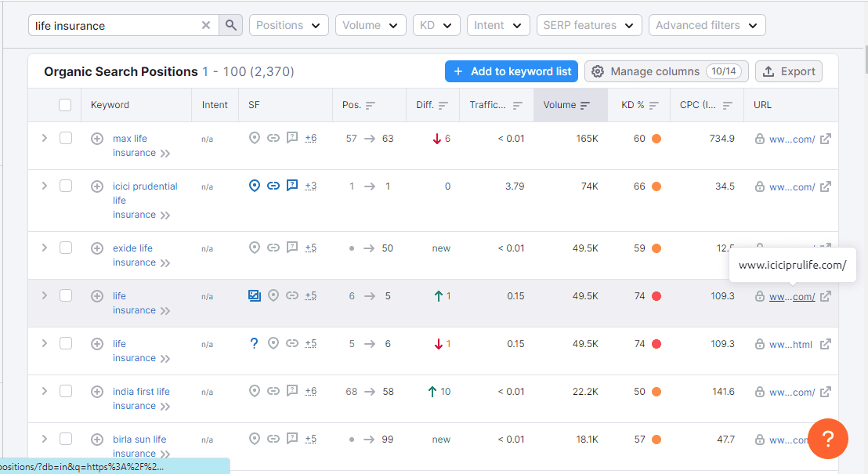
Task: Click local pack icon in icici prudential row
Action: pos(254,186)
